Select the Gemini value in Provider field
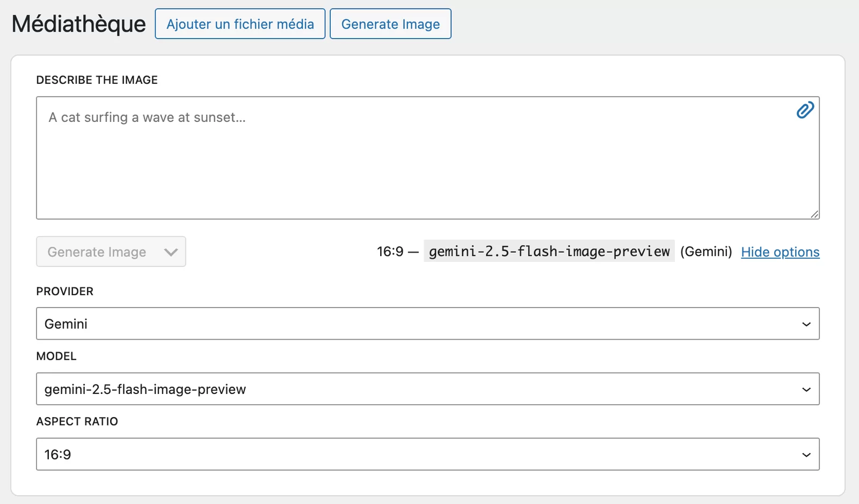This screenshot has width=859, height=504. point(67,324)
